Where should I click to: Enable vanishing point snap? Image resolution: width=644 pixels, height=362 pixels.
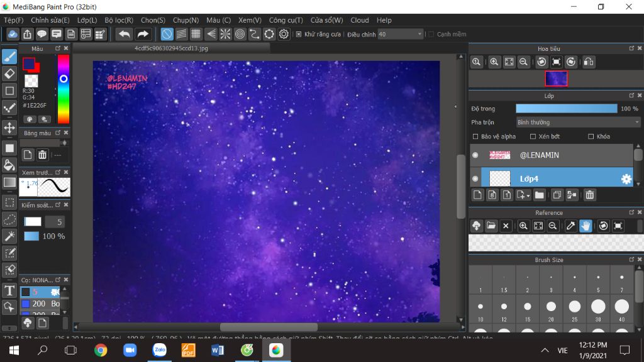(211, 34)
